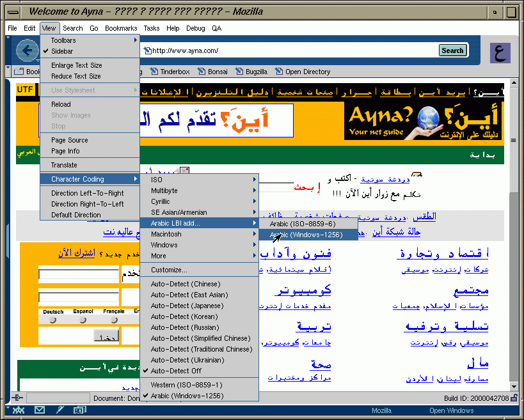Image resolution: width=524 pixels, height=420 pixels.
Task: Click the security lock icon in status bar
Action: pos(514,398)
